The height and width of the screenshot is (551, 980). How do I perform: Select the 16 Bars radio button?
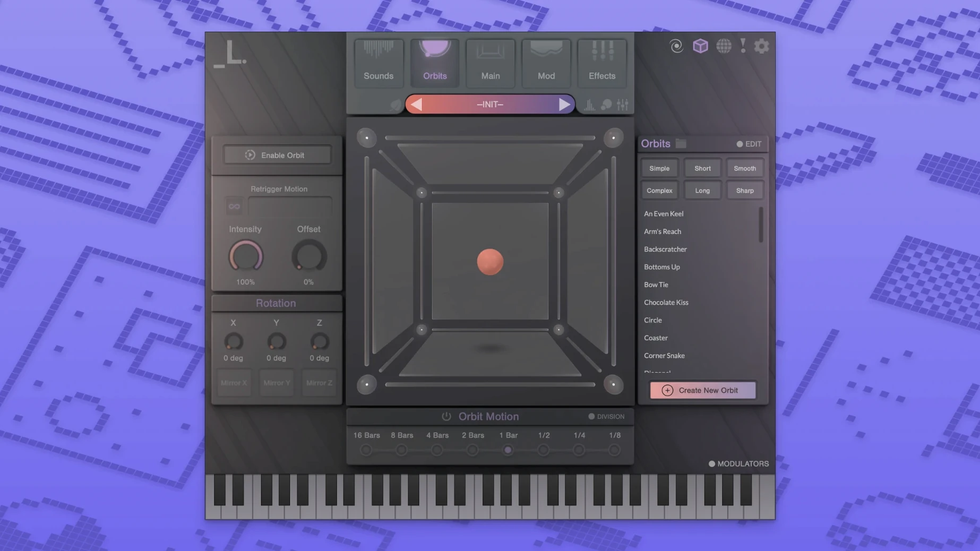pyautogui.click(x=366, y=450)
